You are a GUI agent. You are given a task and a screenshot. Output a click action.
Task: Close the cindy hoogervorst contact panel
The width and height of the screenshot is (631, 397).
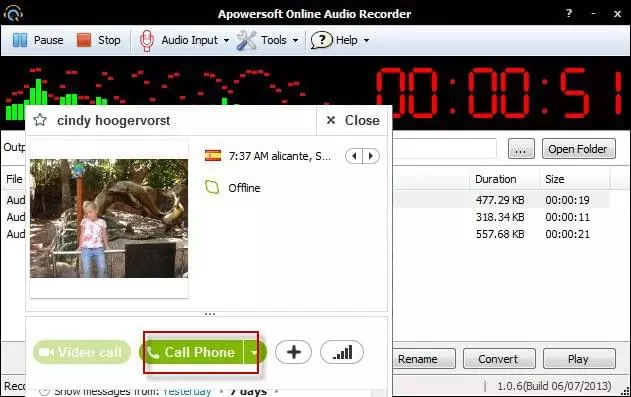[x=353, y=120]
